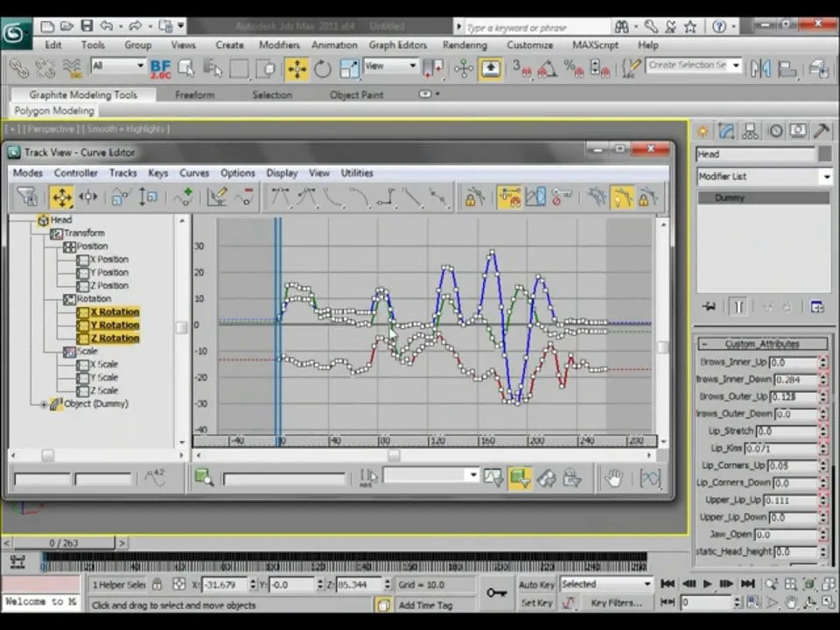Open the Create panel tab with star icon
The width and height of the screenshot is (840, 630).
coord(703,130)
